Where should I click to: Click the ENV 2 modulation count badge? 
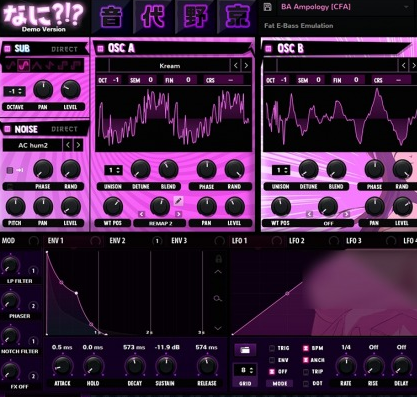pos(157,241)
